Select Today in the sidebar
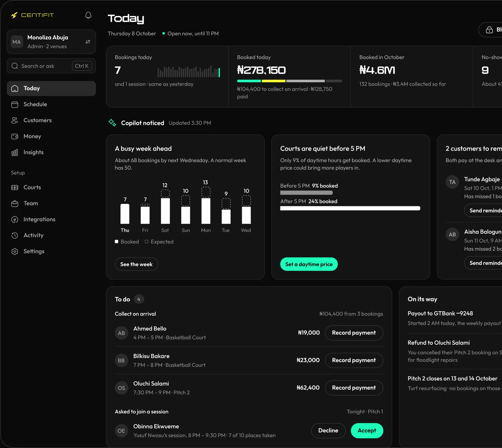Screen dimensions: 502x448 [x=51, y=88]
